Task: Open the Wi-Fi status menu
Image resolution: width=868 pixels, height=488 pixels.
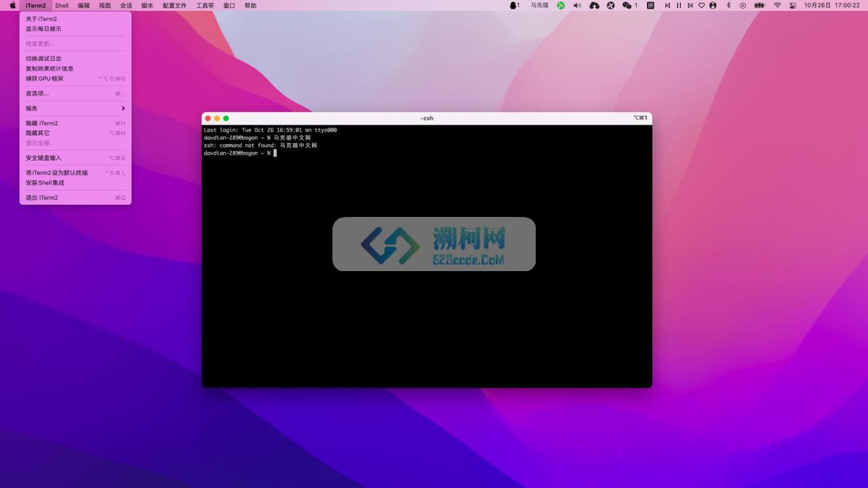Action: coord(777,5)
